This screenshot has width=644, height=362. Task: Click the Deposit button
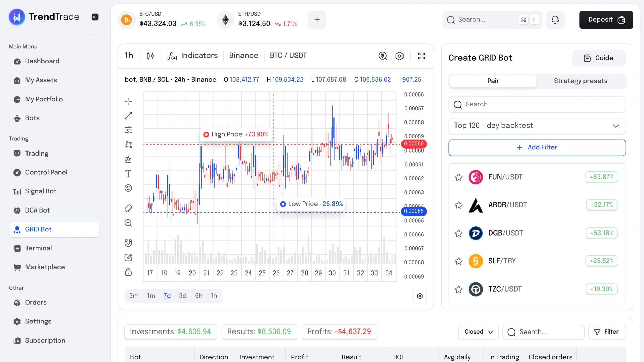[x=606, y=19]
